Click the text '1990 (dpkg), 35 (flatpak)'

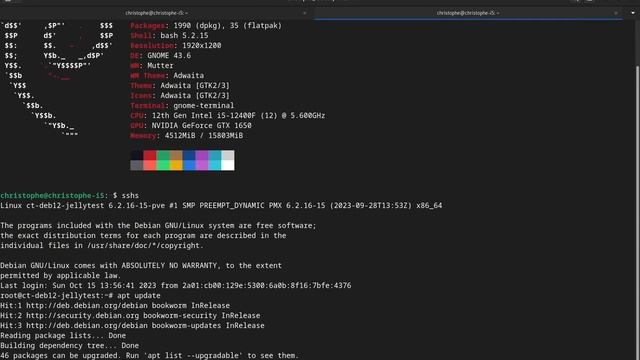[x=228, y=26]
